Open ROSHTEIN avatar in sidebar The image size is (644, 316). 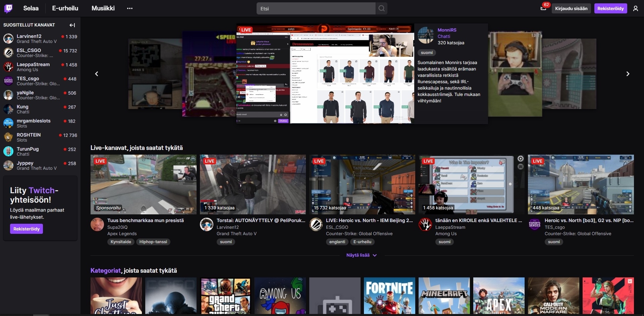pyautogui.click(x=8, y=137)
